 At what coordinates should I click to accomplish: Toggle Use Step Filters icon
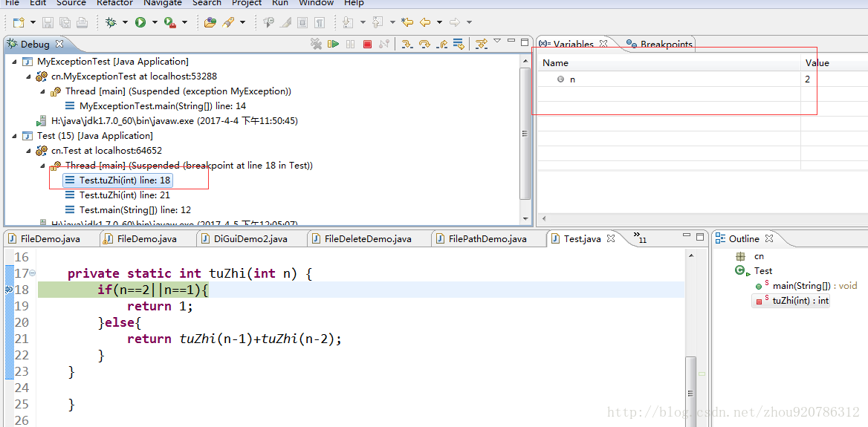click(481, 44)
